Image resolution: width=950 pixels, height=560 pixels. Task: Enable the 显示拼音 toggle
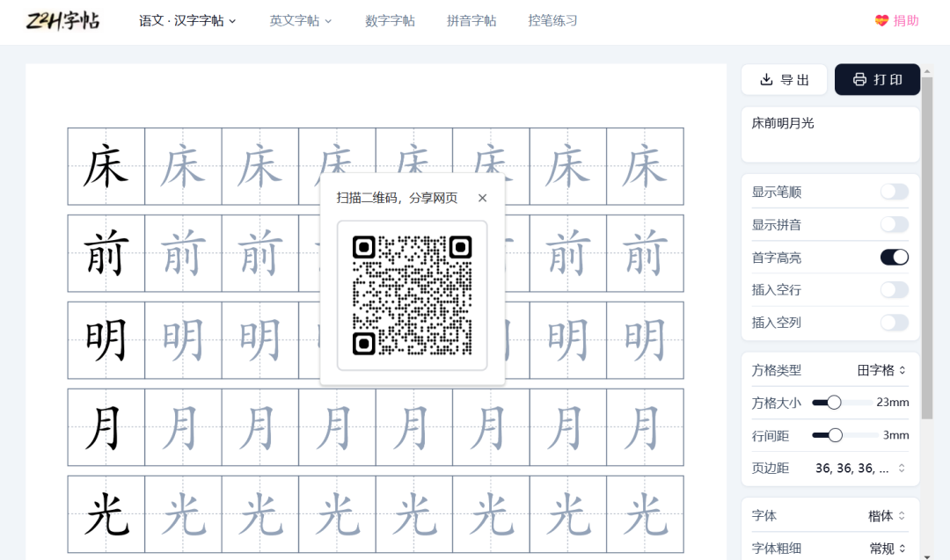895,224
